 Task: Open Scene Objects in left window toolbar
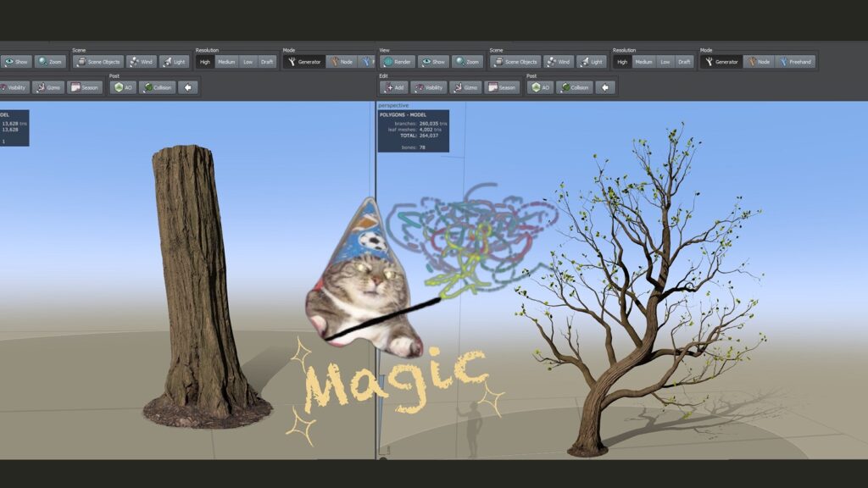(98, 62)
